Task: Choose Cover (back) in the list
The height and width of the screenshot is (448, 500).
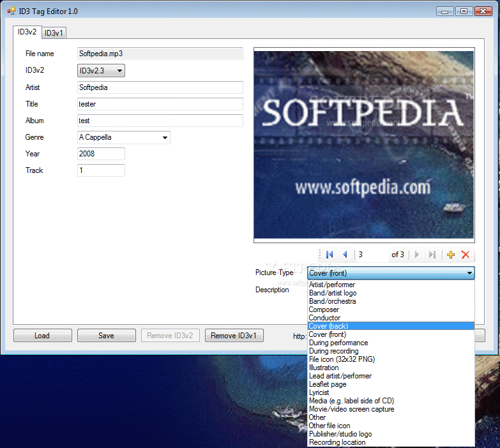Action: tap(391, 326)
